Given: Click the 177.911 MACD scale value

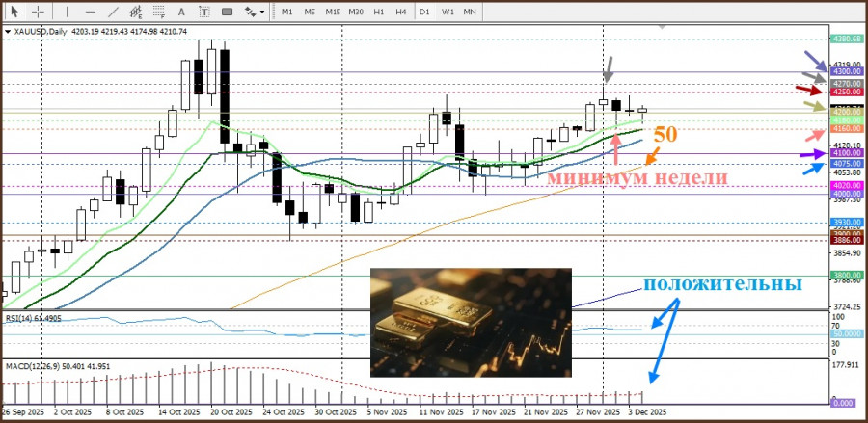Looking at the screenshot, I should click(845, 365).
